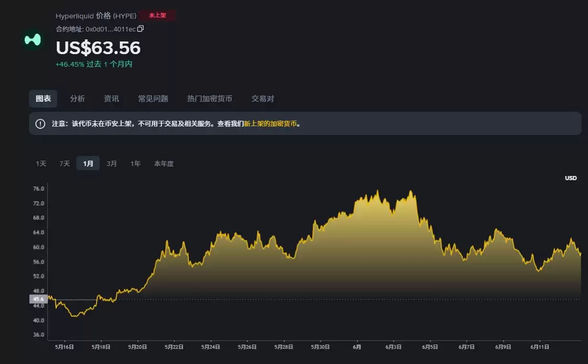Image resolution: width=588 pixels, height=364 pixels.
Task: Click the USD axis label
Action: 571,178
